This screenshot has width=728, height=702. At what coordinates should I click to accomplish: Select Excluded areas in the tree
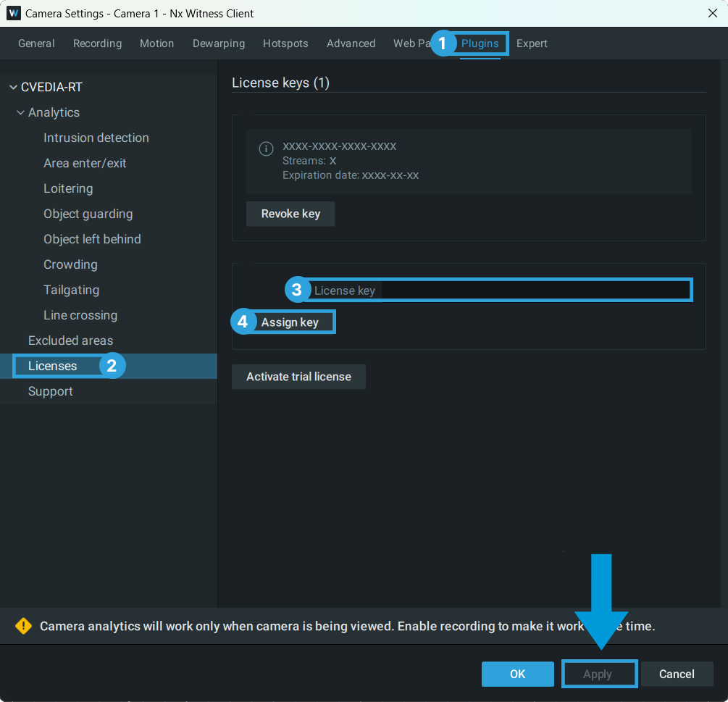click(x=70, y=340)
